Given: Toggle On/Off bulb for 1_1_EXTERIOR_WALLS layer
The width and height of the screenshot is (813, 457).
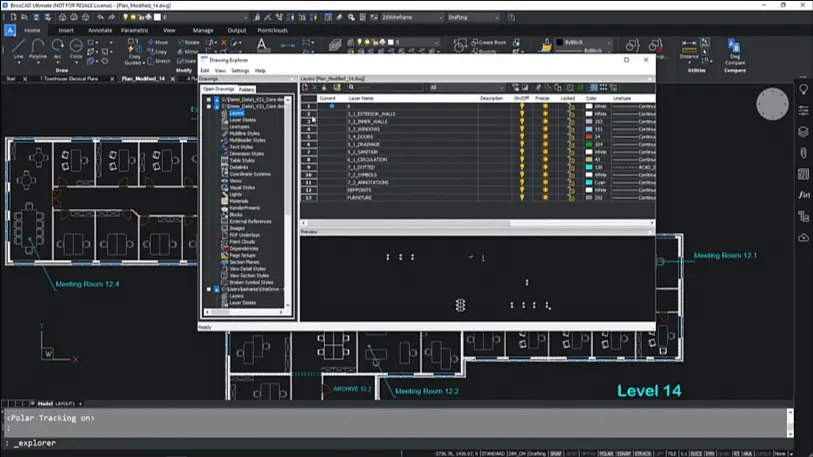Looking at the screenshot, I should [x=521, y=113].
